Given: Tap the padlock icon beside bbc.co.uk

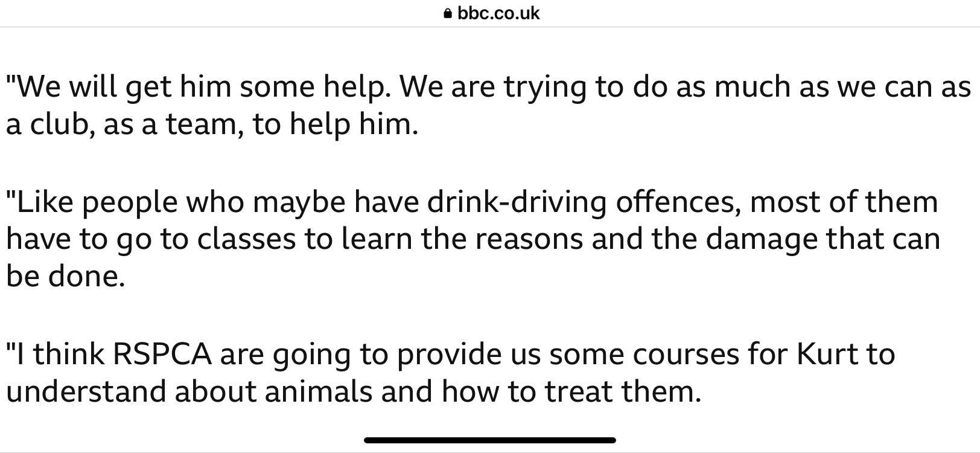Looking at the screenshot, I should tap(447, 13).
